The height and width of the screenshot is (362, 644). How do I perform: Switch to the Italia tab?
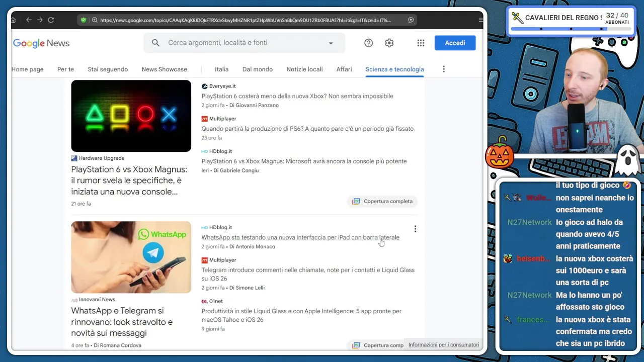[x=221, y=69]
